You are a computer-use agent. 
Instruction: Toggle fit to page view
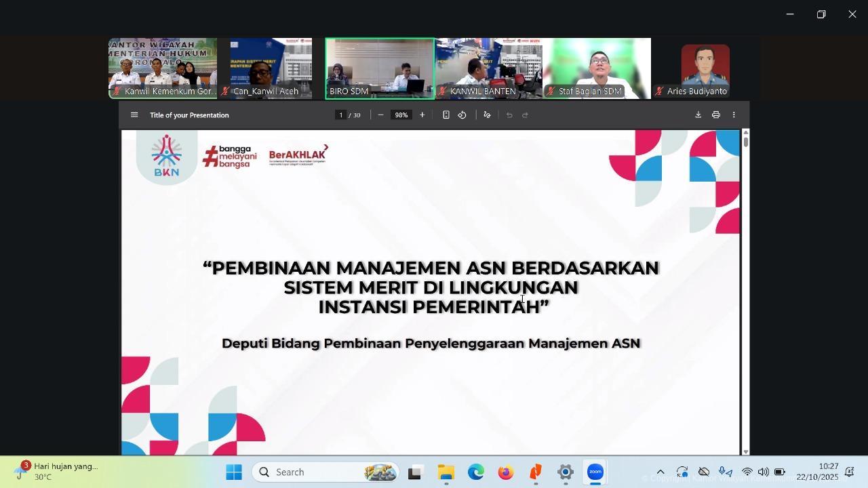(x=446, y=115)
